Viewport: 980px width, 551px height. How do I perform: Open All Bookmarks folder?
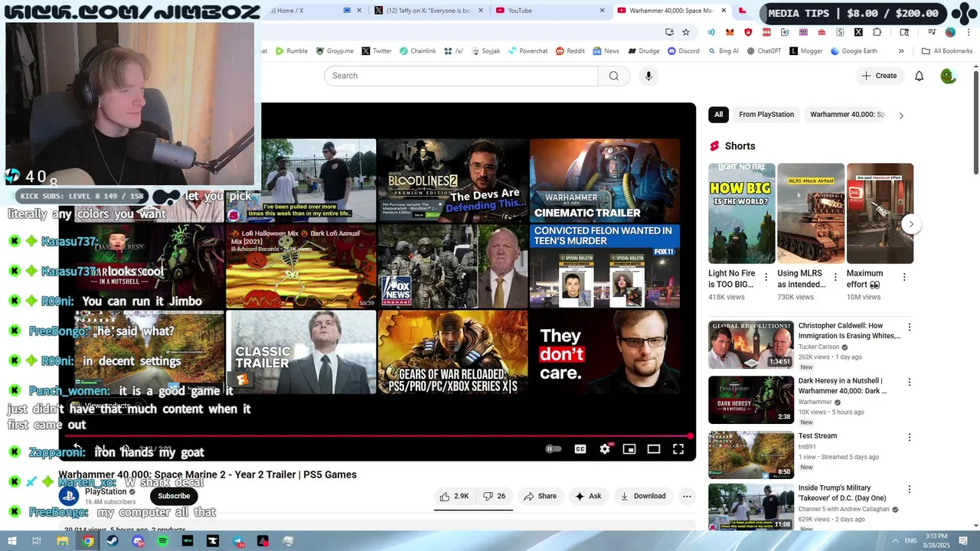click(947, 51)
